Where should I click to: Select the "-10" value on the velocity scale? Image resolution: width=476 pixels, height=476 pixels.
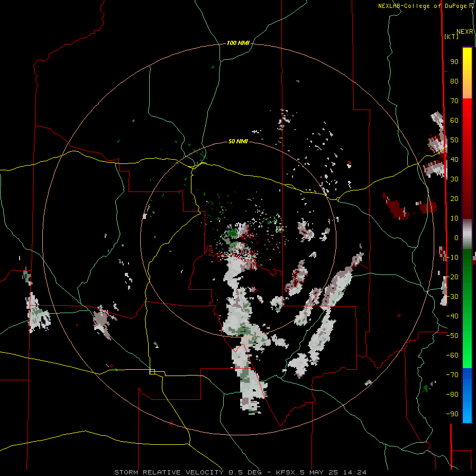[452, 258]
